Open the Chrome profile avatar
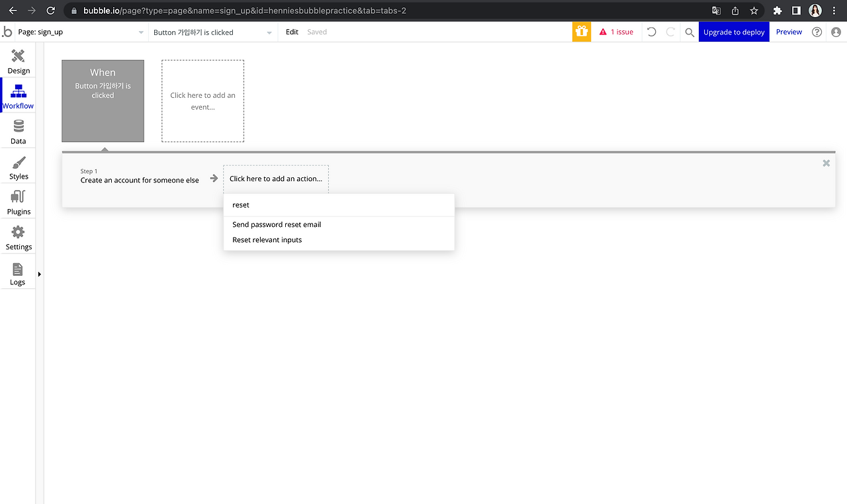847x504 pixels. tap(815, 11)
